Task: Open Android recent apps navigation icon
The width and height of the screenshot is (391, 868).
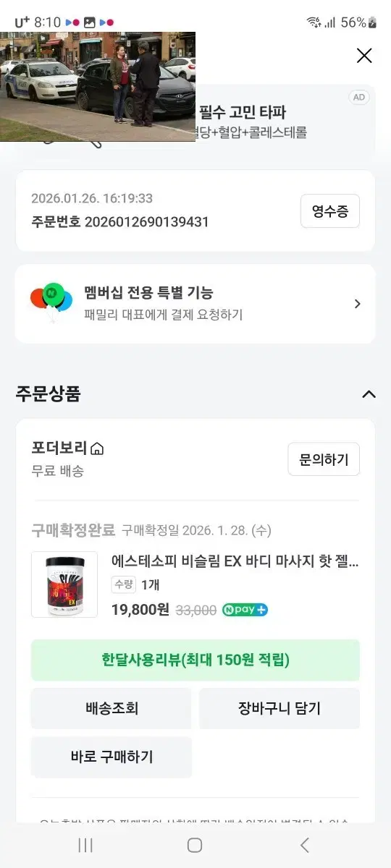Action: [x=85, y=845]
